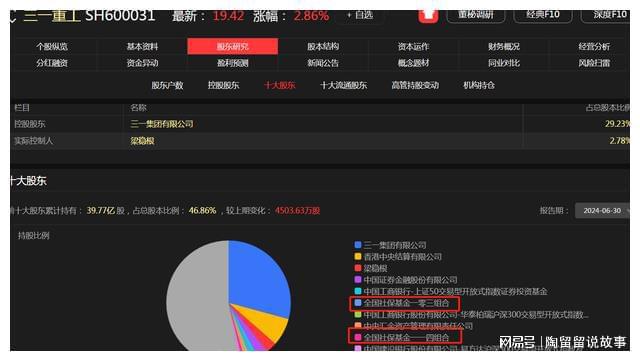Select 控股股东 sub-tab
This screenshot has height=361, width=640.
pyautogui.click(x=223, y=85)
